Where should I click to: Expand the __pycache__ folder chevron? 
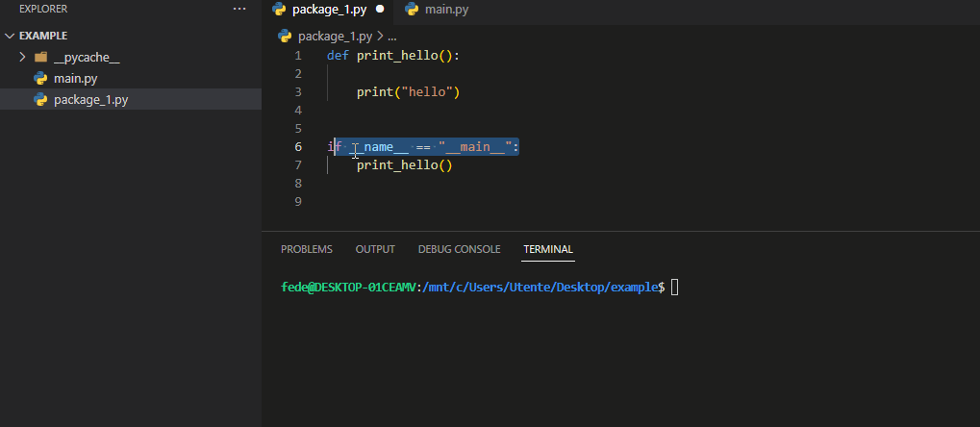coord(22,58)
